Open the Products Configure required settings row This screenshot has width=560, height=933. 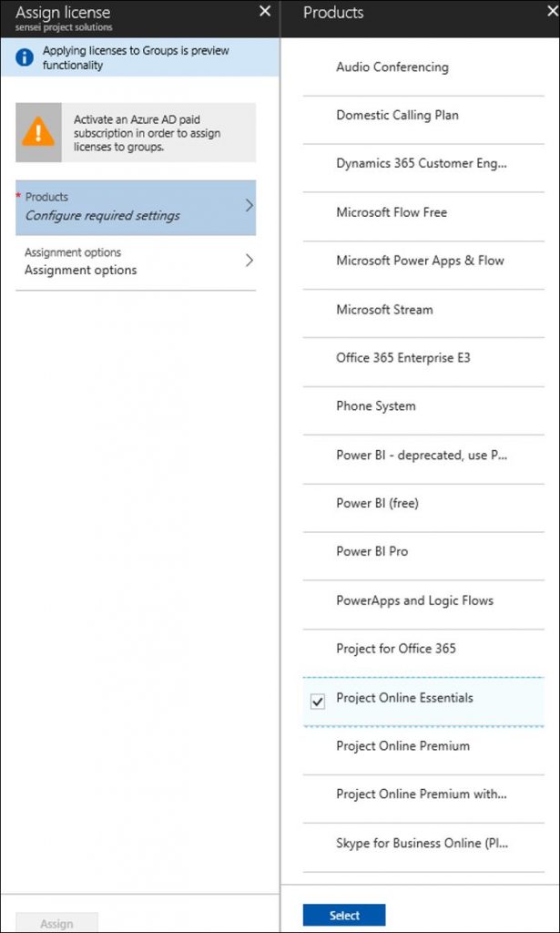pyautogui.click(x=136, y=208)
